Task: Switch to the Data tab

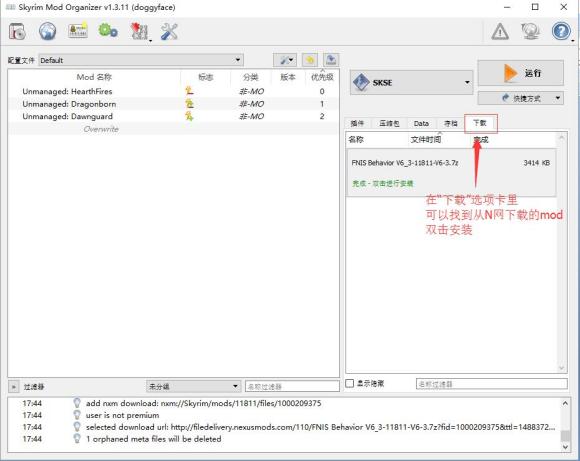Action: pos(421,123)
